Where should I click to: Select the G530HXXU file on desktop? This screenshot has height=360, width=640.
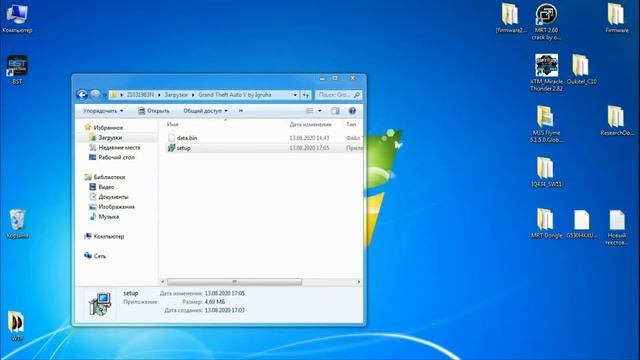[x=581, y=224]
